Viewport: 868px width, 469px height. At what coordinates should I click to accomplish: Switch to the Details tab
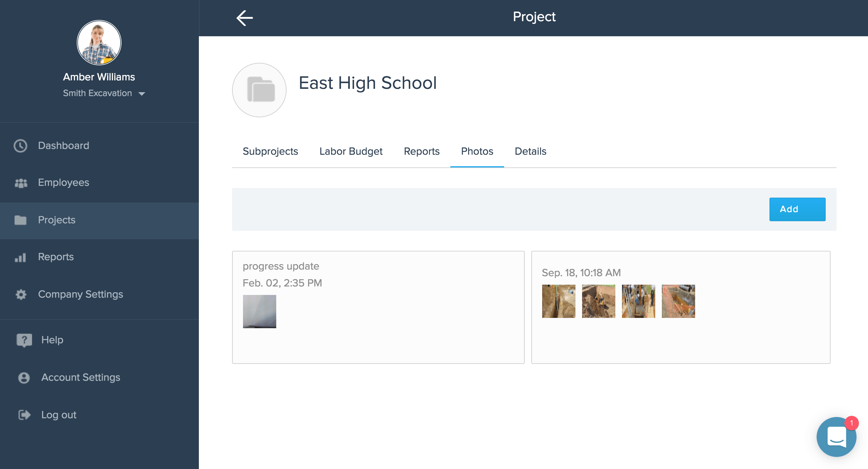click(x=530, y=151)
